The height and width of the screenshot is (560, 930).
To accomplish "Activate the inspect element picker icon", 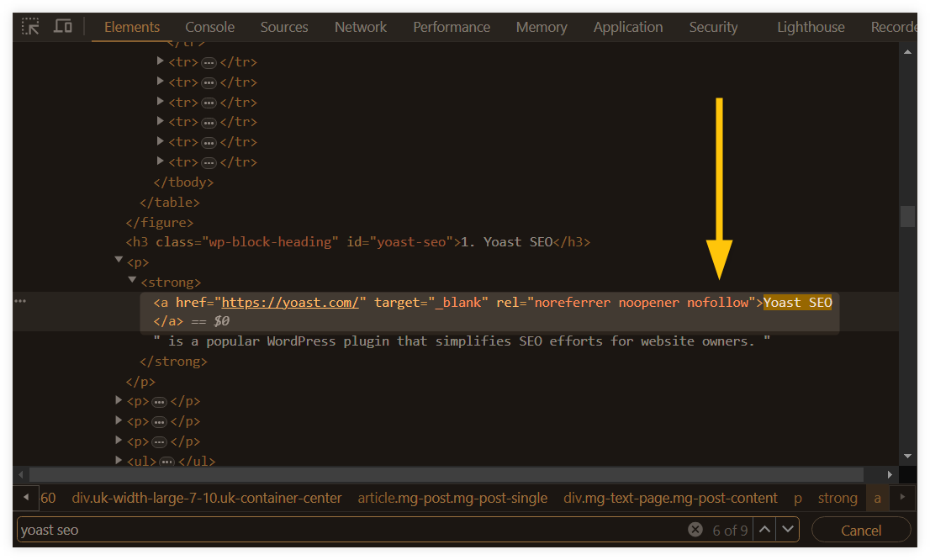I will click(30, 27).
